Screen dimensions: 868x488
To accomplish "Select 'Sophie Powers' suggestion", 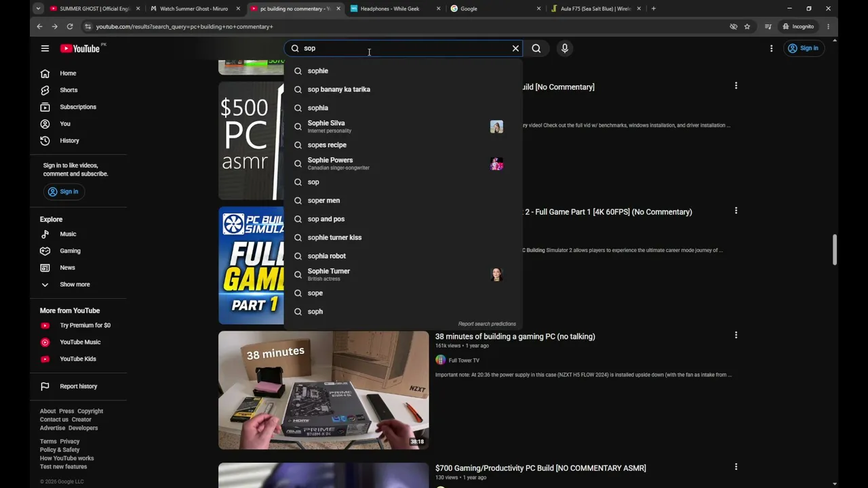I will [x=403, y=163].
